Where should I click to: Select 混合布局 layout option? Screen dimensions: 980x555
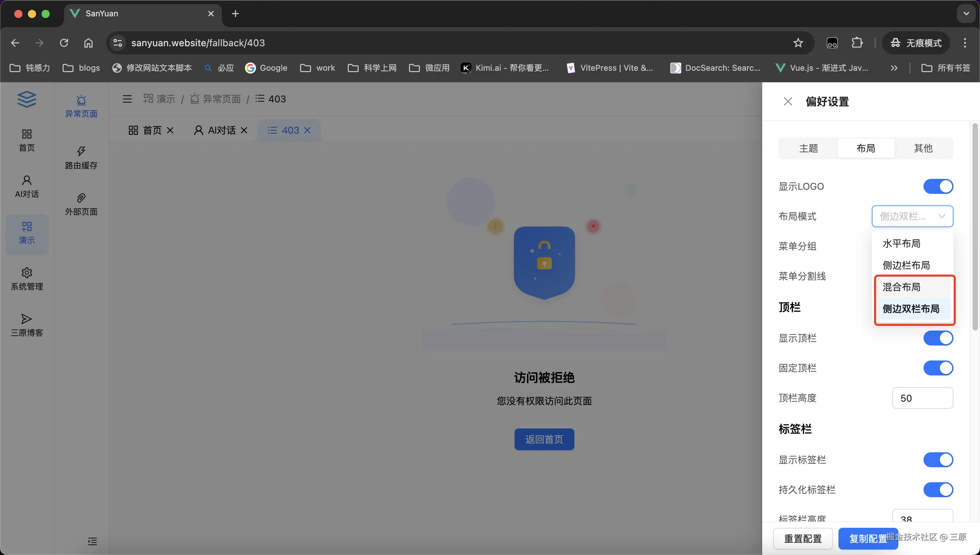[x=901, y=287]
